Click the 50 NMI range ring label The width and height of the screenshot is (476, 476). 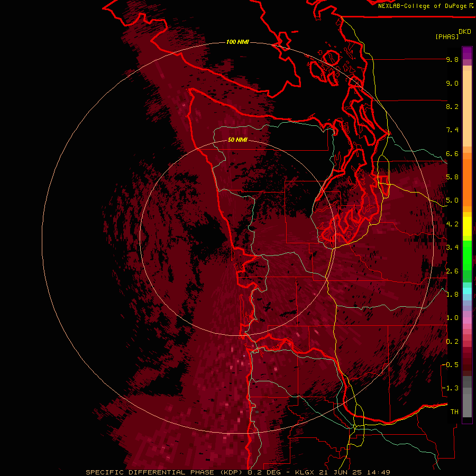[x=237, y=140]
